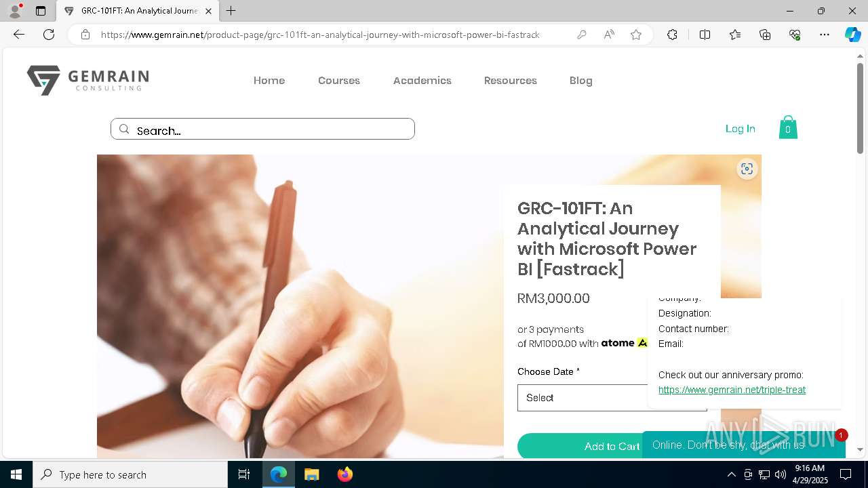Click the product image of hand writing
Image resolution: width=868 pixels, height=488 pixels.
click(300, 306)
